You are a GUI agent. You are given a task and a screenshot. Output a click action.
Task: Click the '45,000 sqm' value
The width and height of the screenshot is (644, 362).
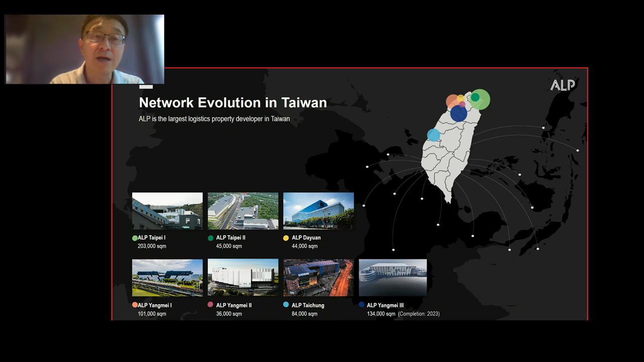pos(229,246)
